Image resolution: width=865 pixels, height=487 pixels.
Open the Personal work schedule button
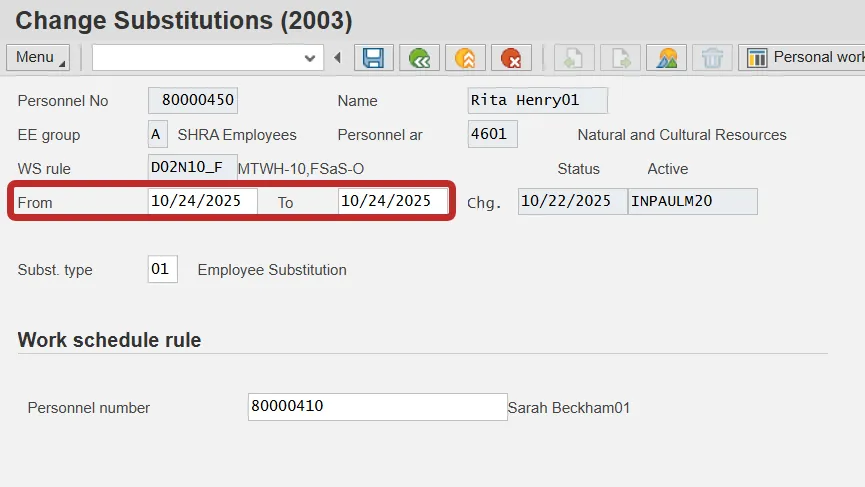tap(802, 58)
